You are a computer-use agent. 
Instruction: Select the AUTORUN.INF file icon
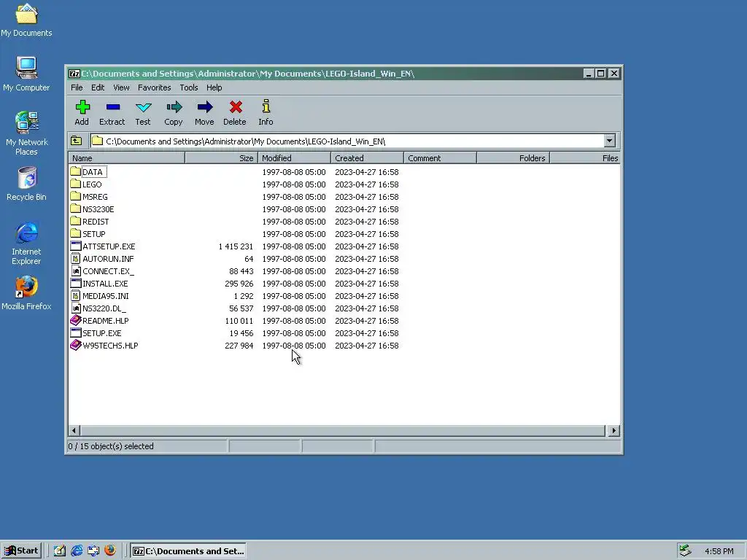point(75,258)
